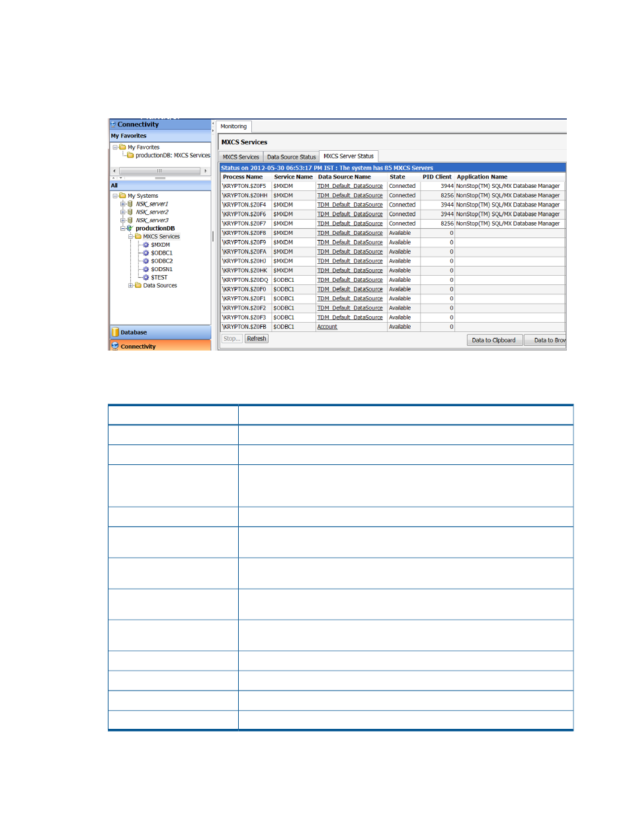Click the favorites scrollbar right arrow
The image size is (631, 840).
[x=206, y=171]
